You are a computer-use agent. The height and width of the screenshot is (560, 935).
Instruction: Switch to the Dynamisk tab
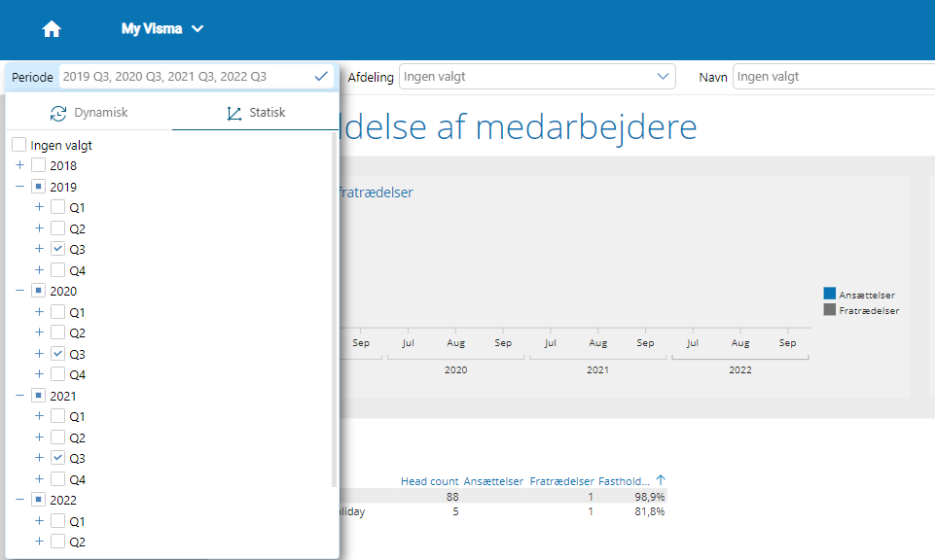coord(89,113)
